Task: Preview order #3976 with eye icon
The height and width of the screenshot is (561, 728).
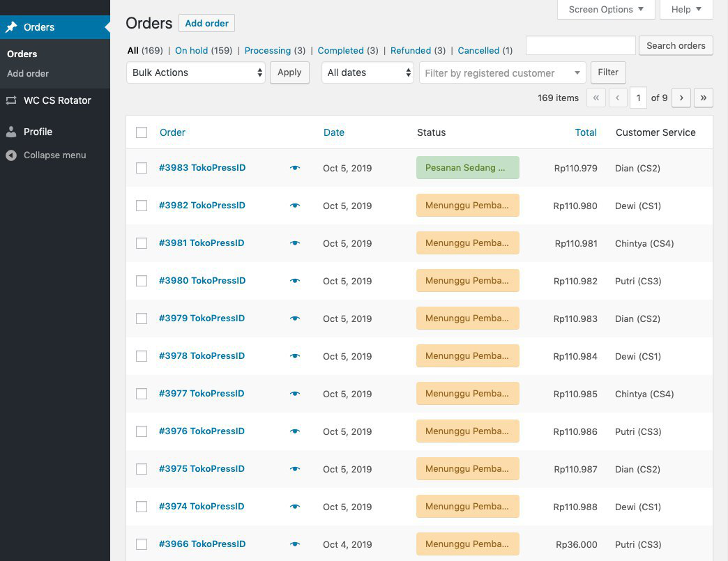Action: (295, 431)
